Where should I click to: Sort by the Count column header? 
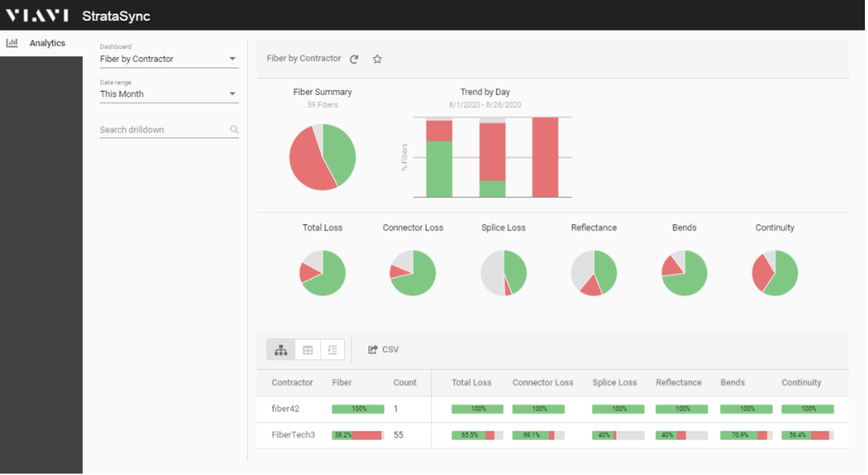(405, 383)
